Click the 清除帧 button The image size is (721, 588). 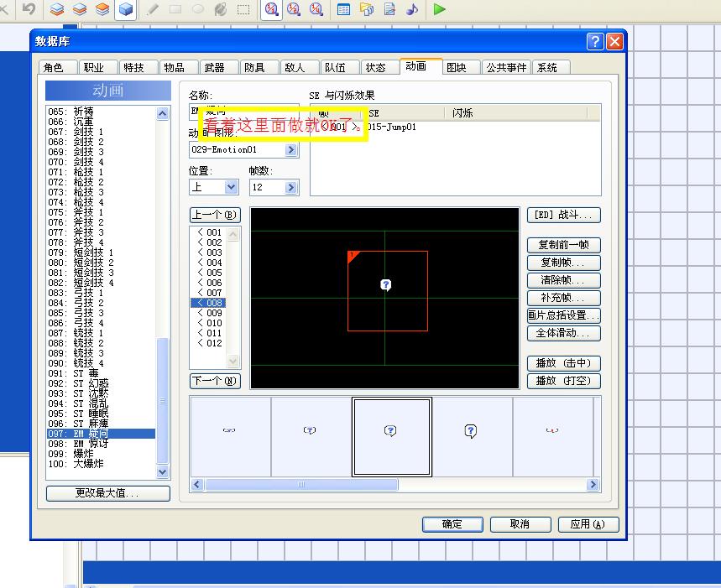click(x=564, y=280)
